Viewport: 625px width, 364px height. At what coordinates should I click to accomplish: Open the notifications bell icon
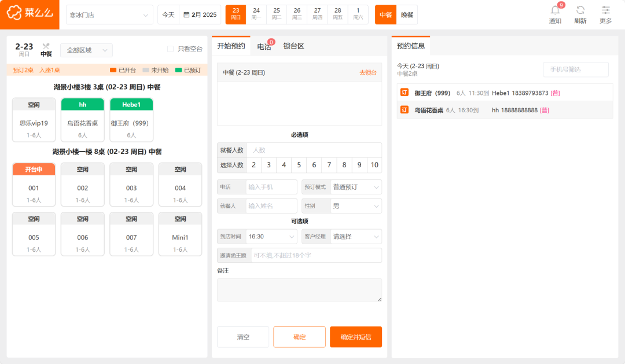555,10
